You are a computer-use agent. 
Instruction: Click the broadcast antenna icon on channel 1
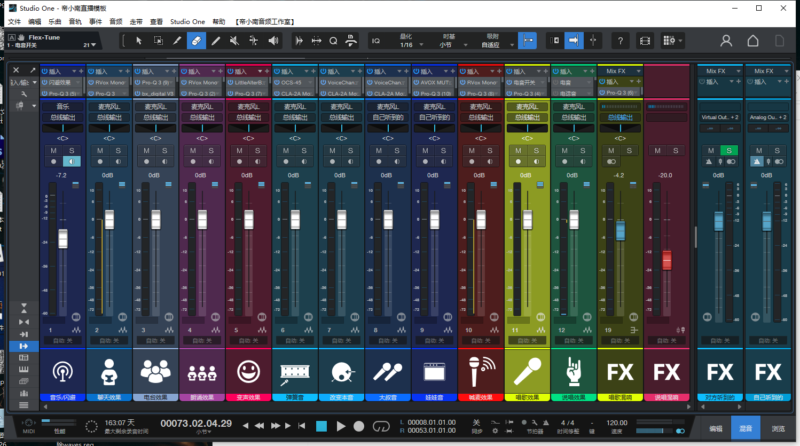62,373
